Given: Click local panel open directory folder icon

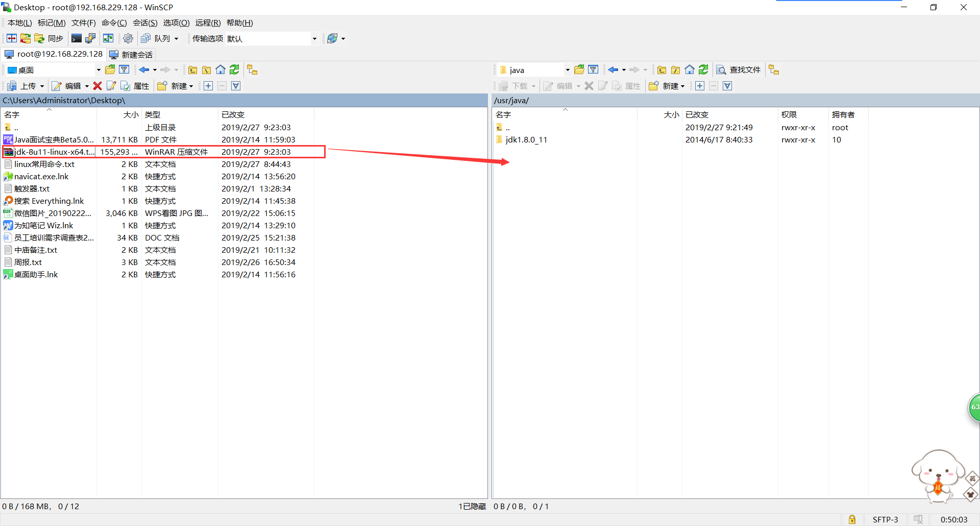Looking at the screenshot, I should click(110, 70).
